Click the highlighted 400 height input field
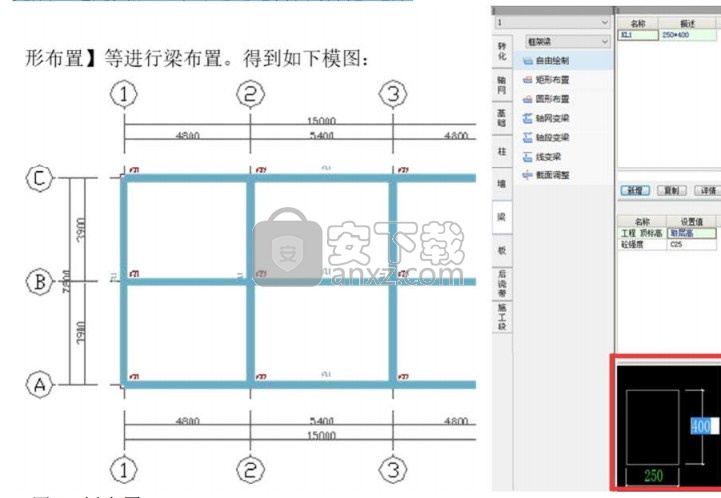This screenshot has height=498, width=721. [x=704, y=426]
